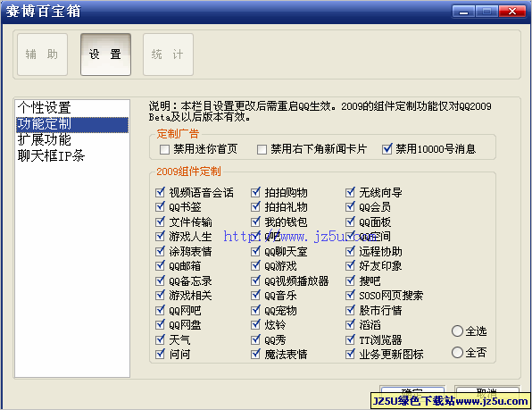
Task: Uncheck QQ游戏 component
Action: (x=255, y=266)
